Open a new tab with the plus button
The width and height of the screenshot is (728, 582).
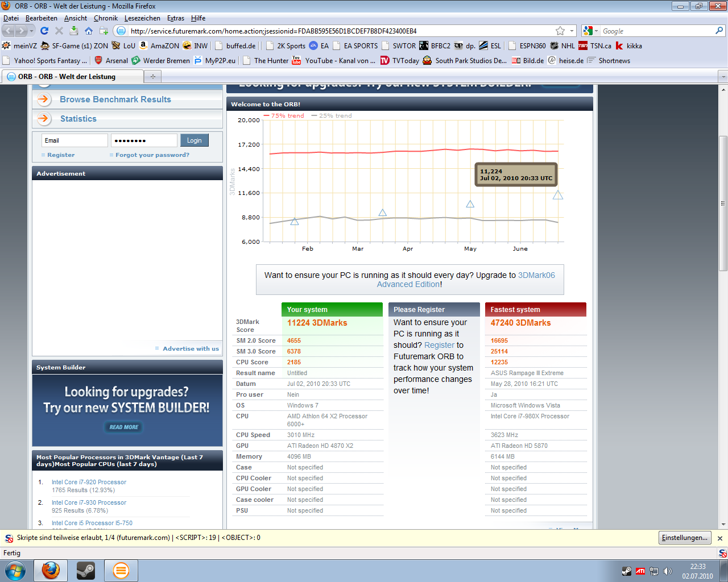152,76
